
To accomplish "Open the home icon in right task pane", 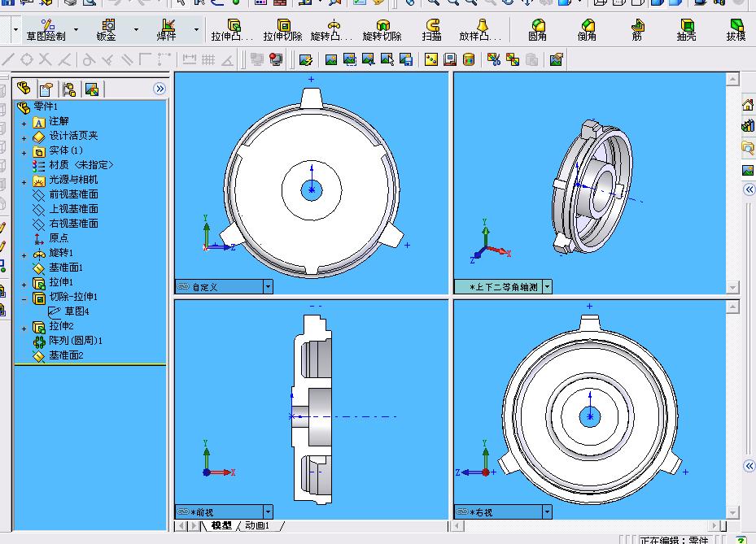I will pos(748,105).
